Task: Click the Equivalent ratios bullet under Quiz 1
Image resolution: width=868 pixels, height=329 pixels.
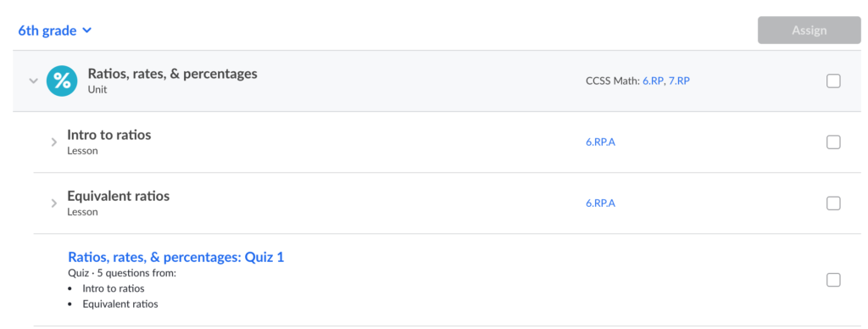Action: click(120, 304)
